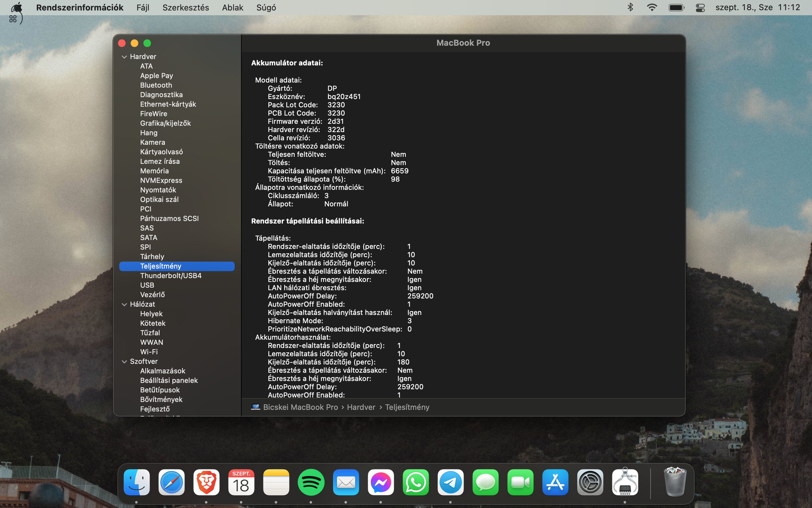Click the date and time display
The width and height of the screenshot is (812, 508).
(x=758, y=7)
